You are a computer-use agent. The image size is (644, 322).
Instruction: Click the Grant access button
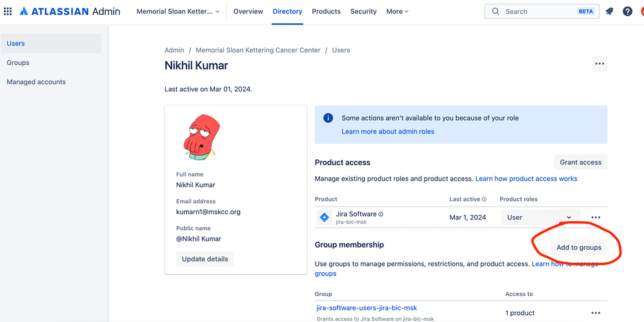click(x=580, y=163)
